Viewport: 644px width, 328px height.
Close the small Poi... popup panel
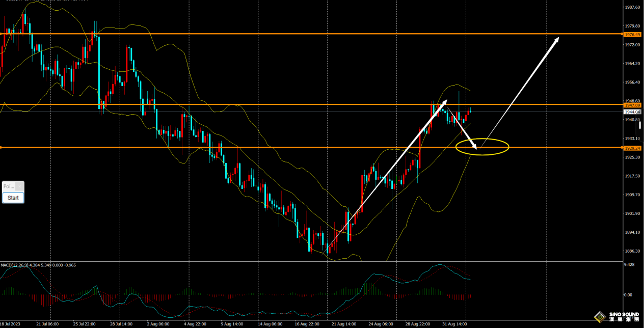coord(19,186)
